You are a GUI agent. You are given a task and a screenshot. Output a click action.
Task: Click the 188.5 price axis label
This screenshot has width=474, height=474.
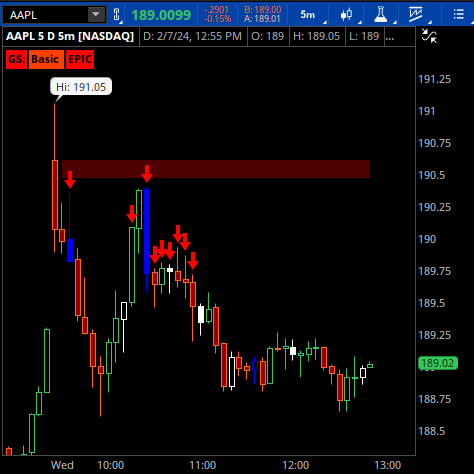tap(431, 431)
